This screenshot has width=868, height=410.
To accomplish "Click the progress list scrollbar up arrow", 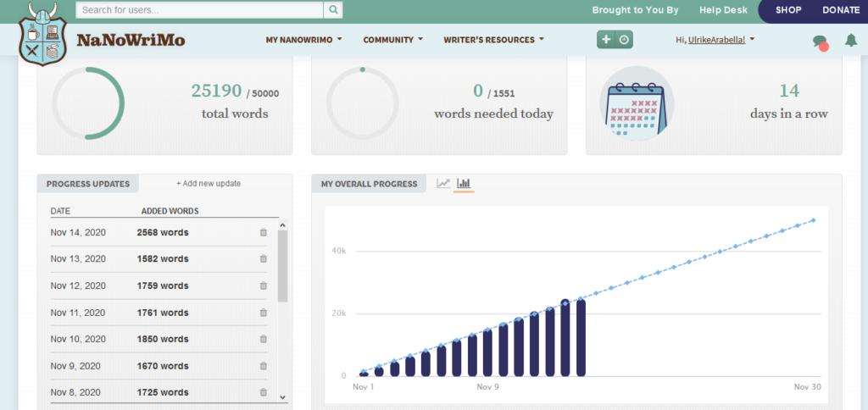I will point(282,225).
